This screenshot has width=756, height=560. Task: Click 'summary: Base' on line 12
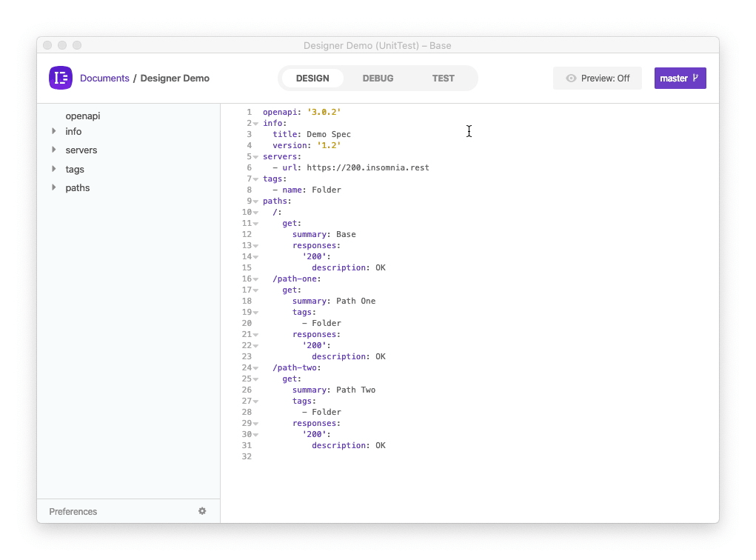tap(324, 234)
